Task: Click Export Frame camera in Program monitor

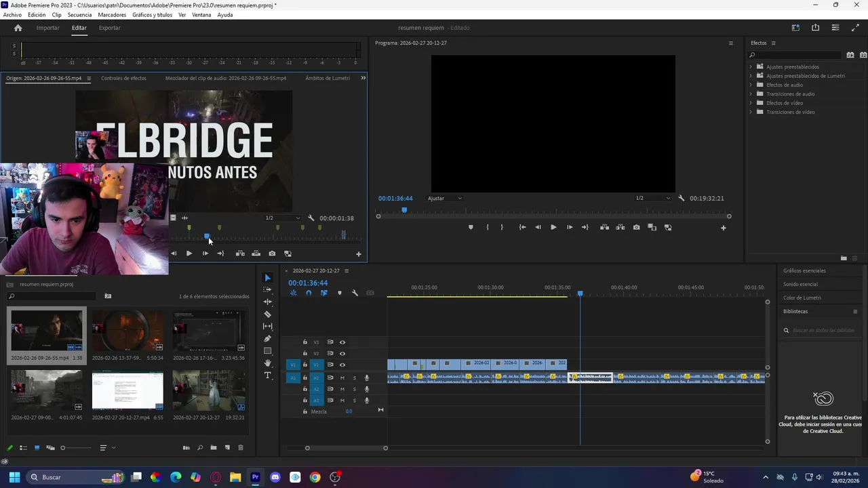Action: [636, 227]
